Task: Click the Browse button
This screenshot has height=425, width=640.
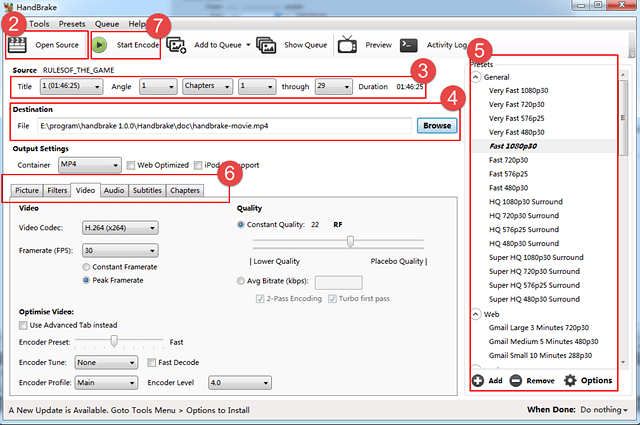Action: (437, 126)
